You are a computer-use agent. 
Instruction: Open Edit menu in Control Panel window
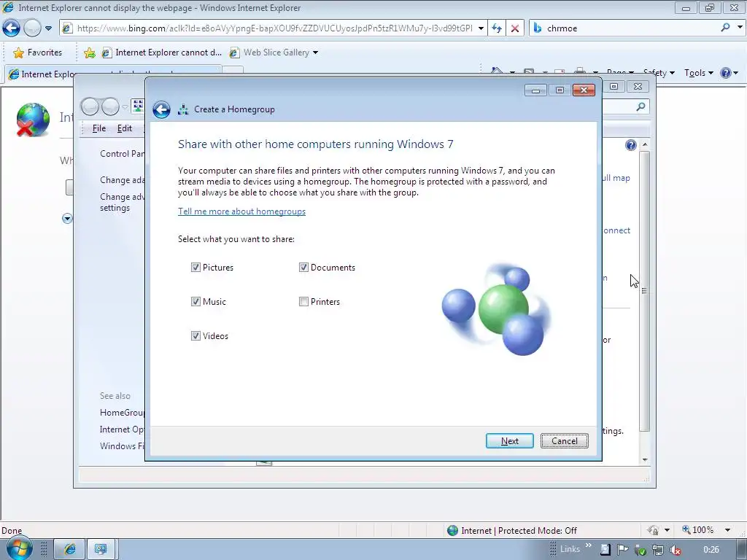coord(124,128)
